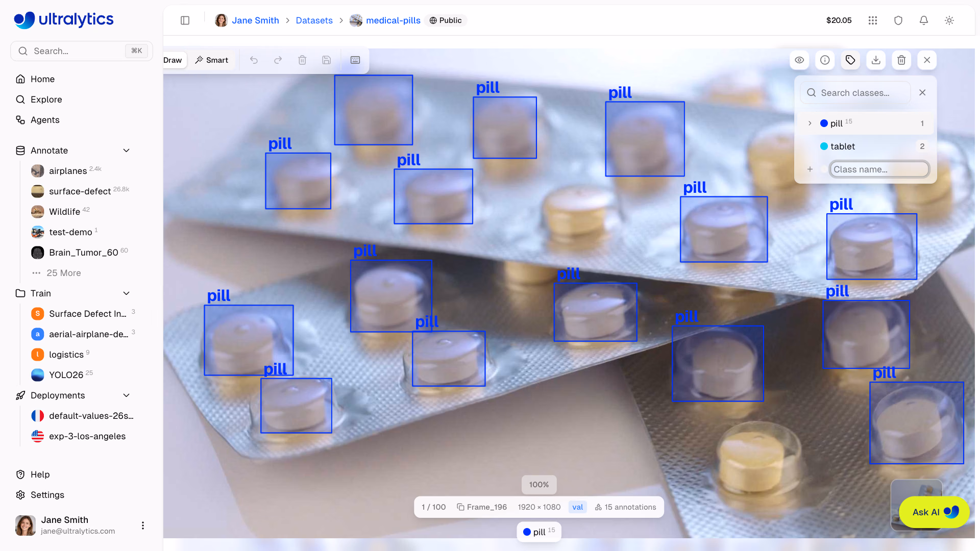This screenshot has height=551, width=980.
Task: Select the Draw annotation mode
Action: [x=174, y=60]
